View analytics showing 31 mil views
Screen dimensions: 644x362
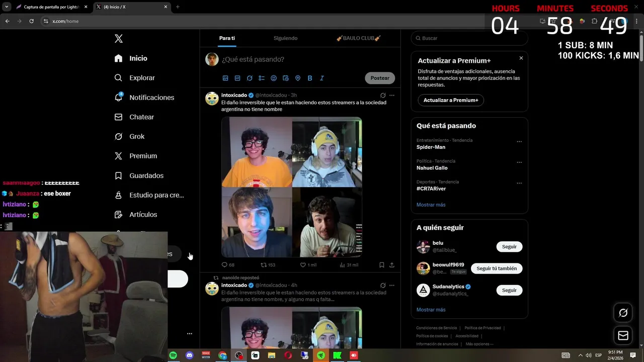(349, 265)
